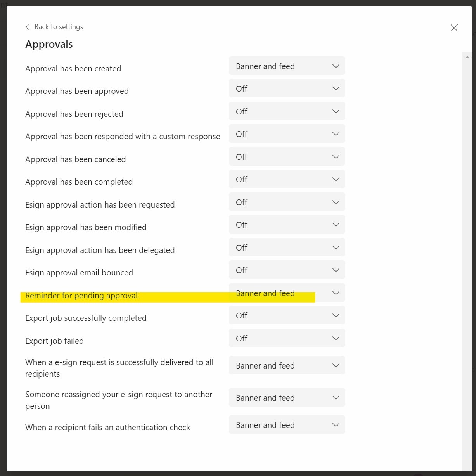476x476 pixels.
Task: Click the chevron for Esign approval action delegated
Action: pos(336,248)
